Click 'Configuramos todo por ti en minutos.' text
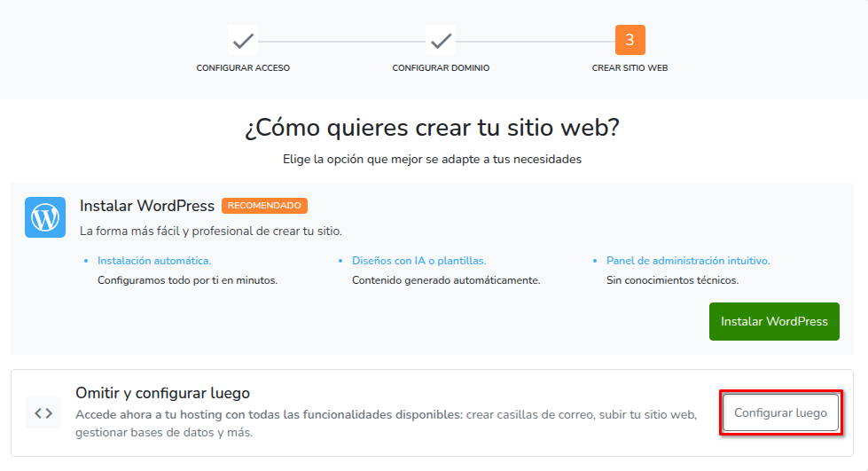 [x=188, y=280]
